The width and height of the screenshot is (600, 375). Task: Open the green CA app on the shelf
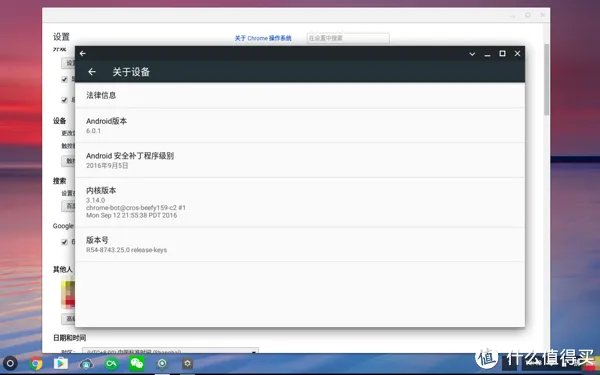pyautogui.click(x=111, y=363)
